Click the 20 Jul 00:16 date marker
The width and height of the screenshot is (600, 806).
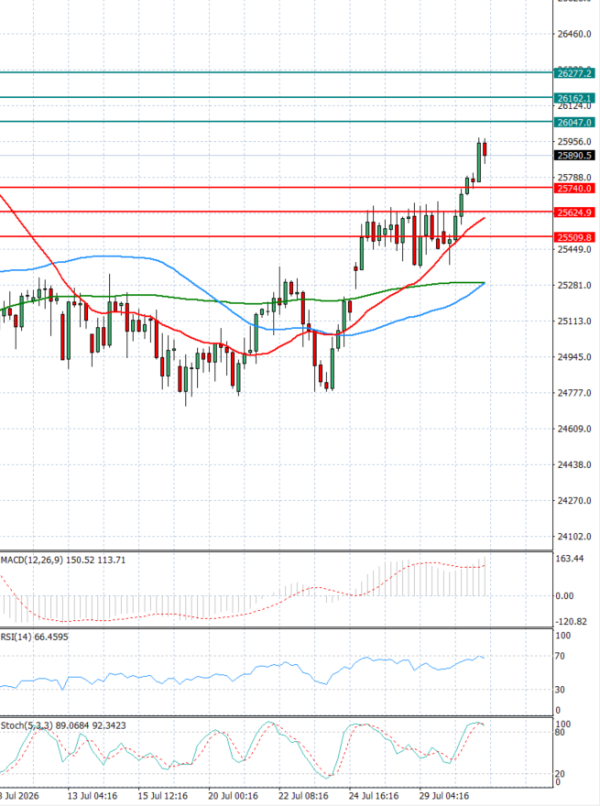click(233, 796)
